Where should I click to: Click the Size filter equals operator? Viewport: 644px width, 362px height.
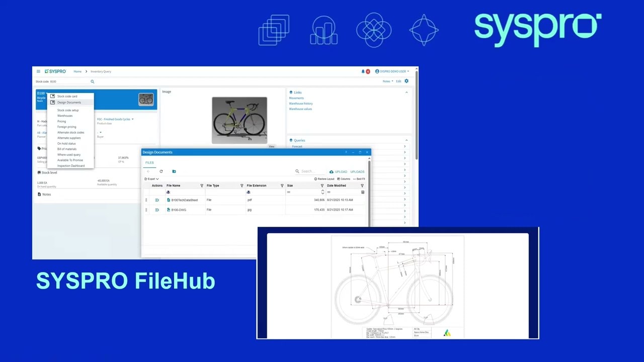point(289,192)
